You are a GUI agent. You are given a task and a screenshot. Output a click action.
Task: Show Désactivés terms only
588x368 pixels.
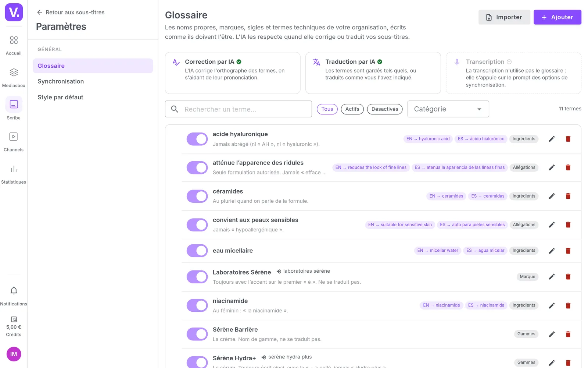pos(385,109)
